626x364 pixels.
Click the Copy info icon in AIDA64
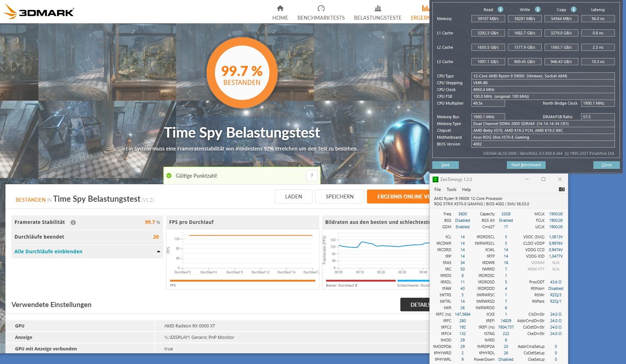(x=574, y=10)
